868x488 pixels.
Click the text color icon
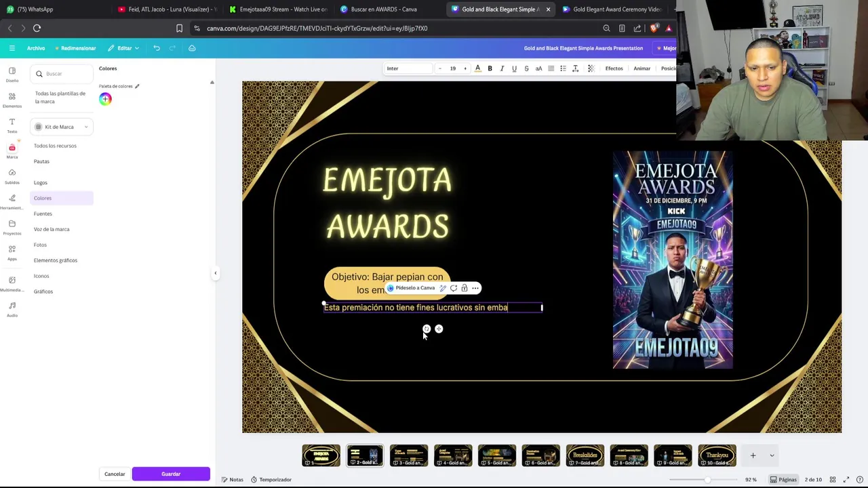pyautogui.click(x=477, y=68)
